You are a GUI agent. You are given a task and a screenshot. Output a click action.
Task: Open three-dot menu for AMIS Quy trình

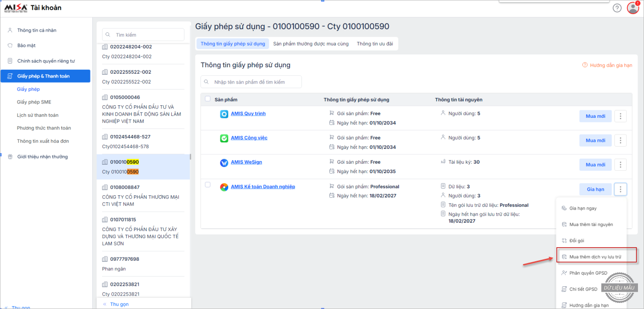[x=620, y=116]
